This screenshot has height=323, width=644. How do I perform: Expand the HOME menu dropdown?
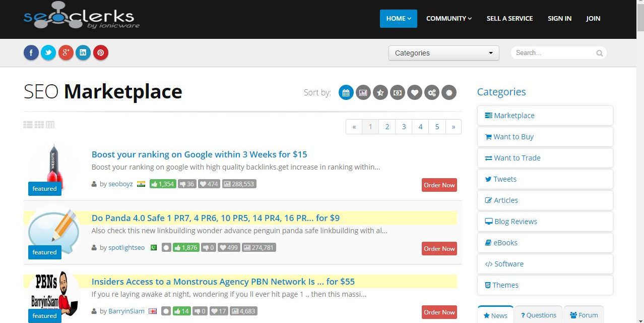(399, 19)
